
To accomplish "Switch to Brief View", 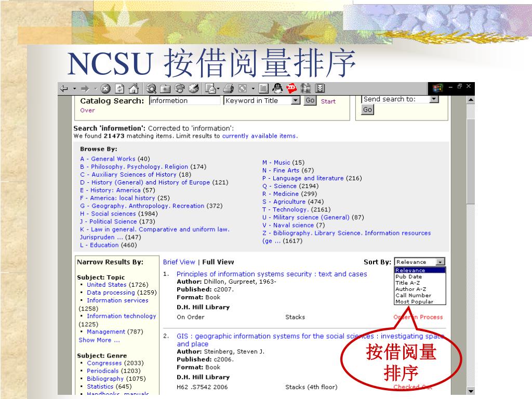I will coord(179,262).
